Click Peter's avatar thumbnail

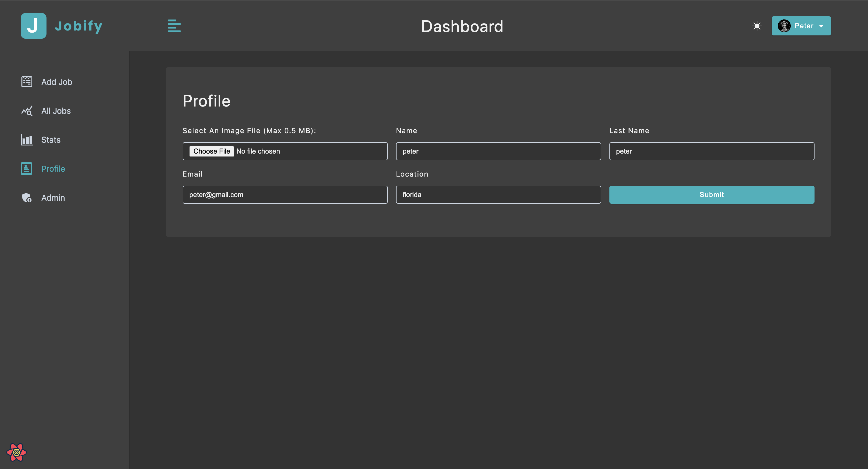[x=784, y=26]
